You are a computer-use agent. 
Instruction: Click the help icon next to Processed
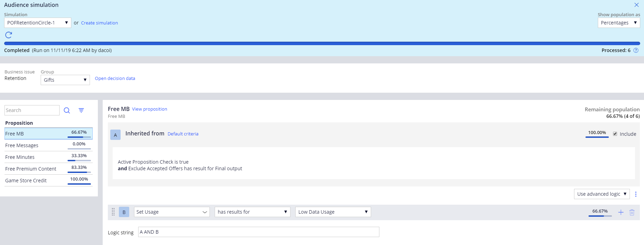pos(636,50)
